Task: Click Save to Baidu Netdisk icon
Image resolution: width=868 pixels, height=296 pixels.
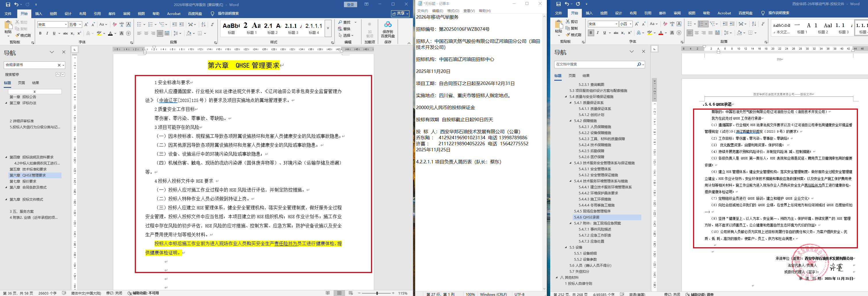Action: (x=388, y=29)
